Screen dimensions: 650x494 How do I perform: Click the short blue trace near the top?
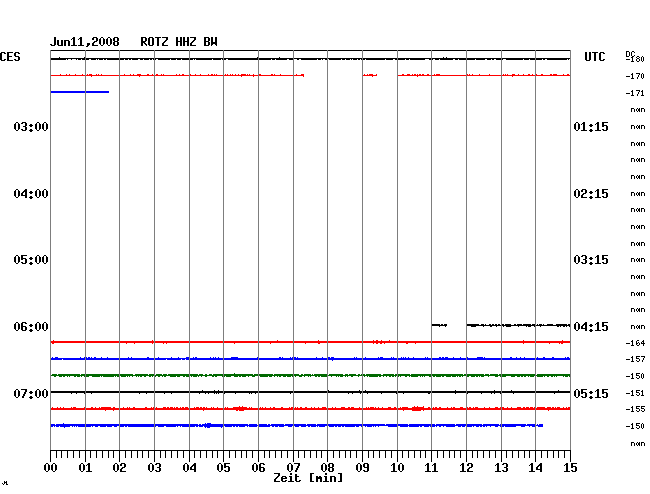[80, 92]
